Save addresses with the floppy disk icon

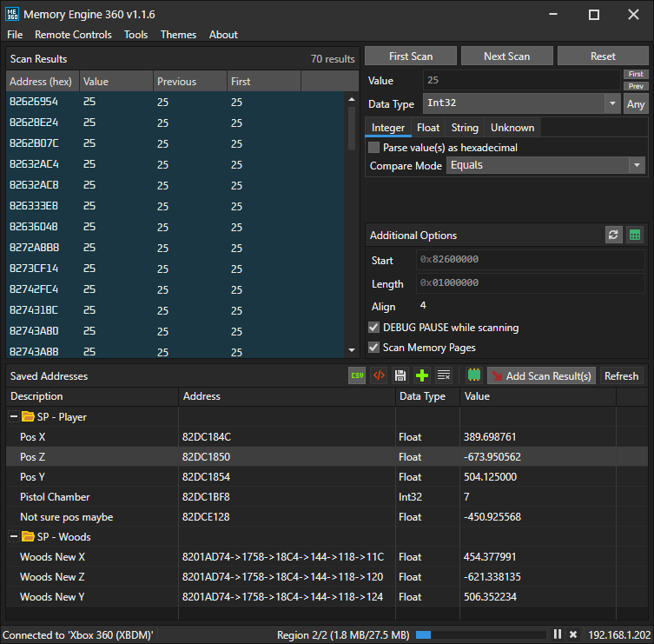point(400,375)
